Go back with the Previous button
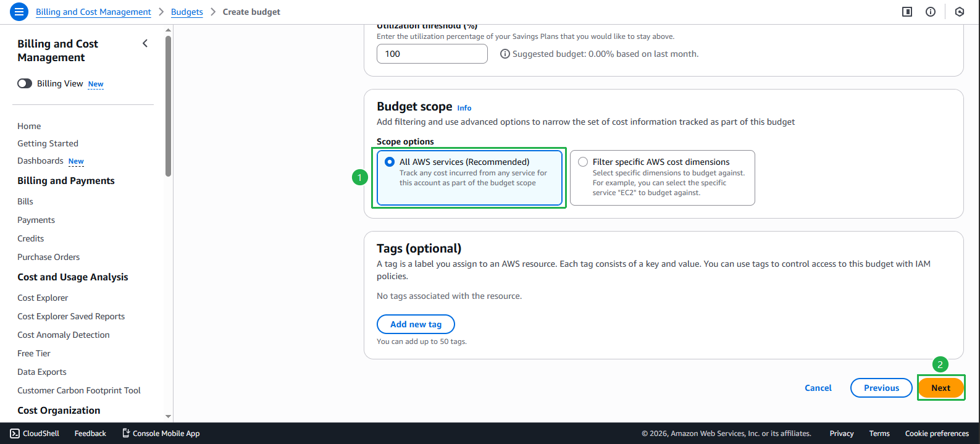 click(x=881, y=388)
